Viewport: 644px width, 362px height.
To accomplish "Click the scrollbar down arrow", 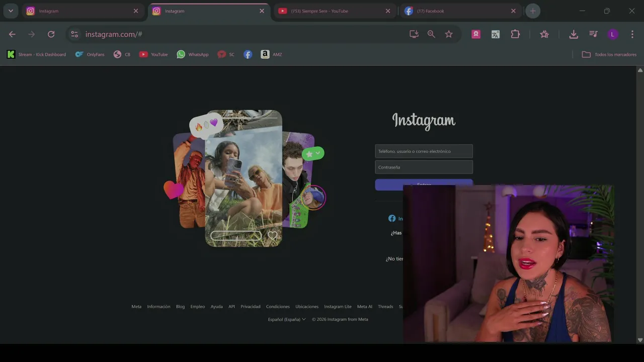I will point(640,340).
